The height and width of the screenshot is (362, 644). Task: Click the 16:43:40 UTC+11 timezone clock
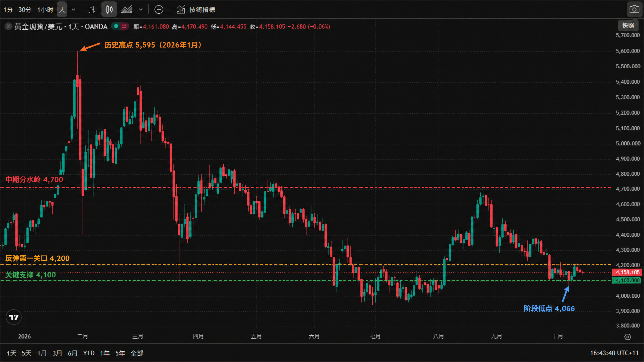(x=615, y=353)
